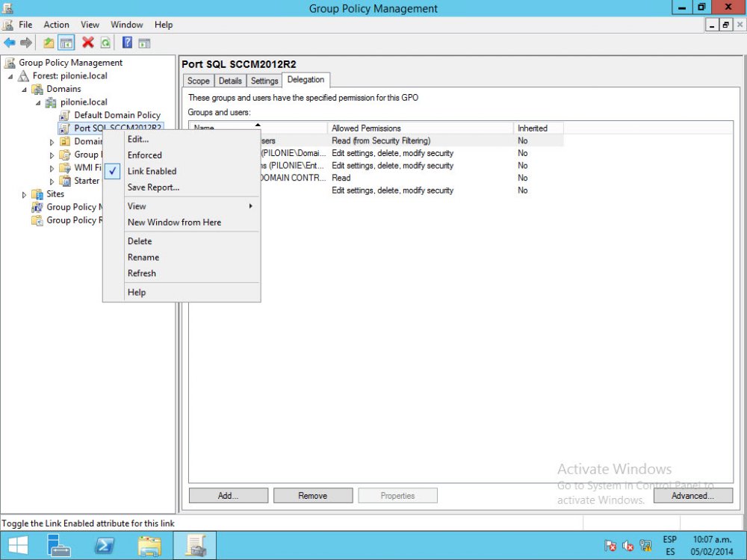The image size is (747, 560).
Task: Select Save Report... in context menu
Action: pyautogui.click(x=182, y=187)
